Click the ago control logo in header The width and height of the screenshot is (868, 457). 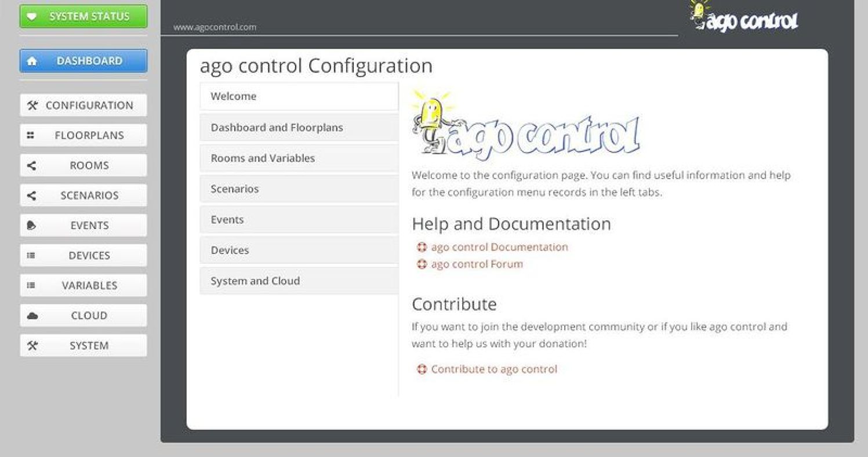pos(744,17)
